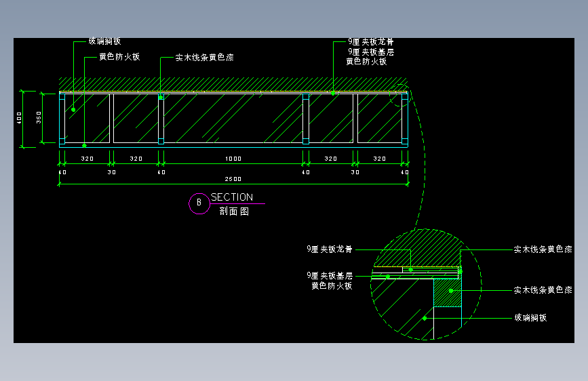This screenshot has width=588, height=381.
Task: Select 实木线条黄色漆 label above the section drawing
Action: (x=204, y=58)
